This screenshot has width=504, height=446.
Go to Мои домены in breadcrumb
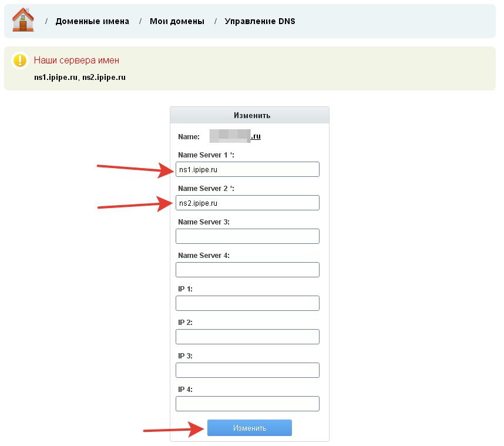[x=177, y=21]
